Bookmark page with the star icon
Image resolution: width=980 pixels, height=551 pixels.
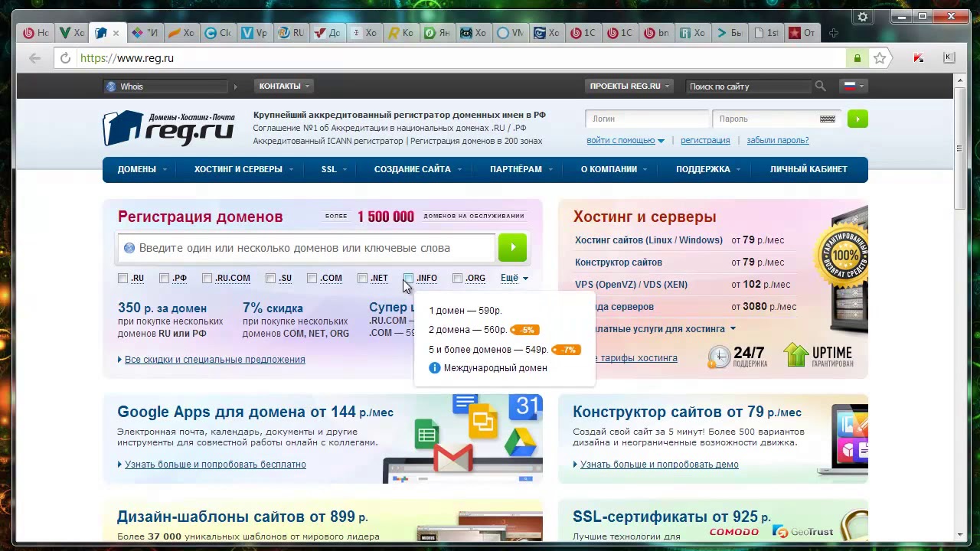[x=880, y=58]
